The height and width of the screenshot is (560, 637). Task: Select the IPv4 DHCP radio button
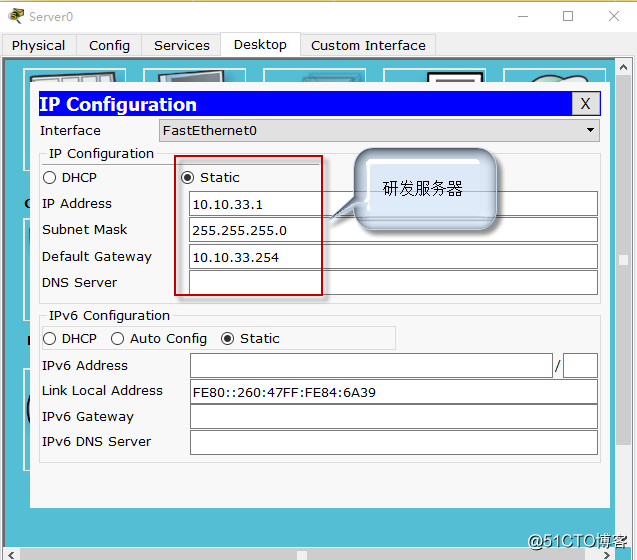click(50, 178)
